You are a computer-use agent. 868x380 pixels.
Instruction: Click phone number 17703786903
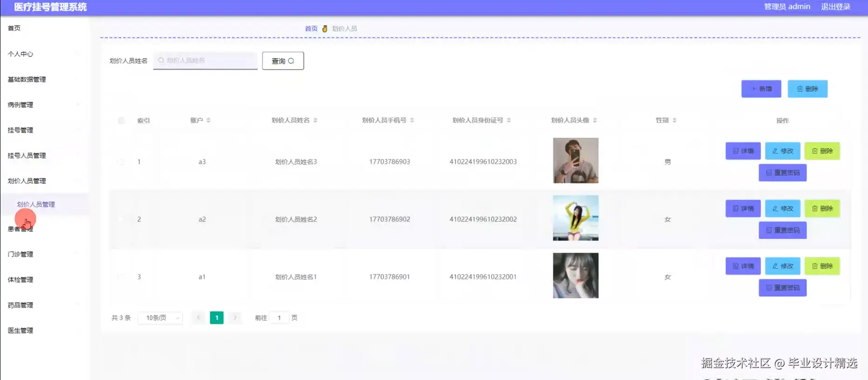coord(390,162)
